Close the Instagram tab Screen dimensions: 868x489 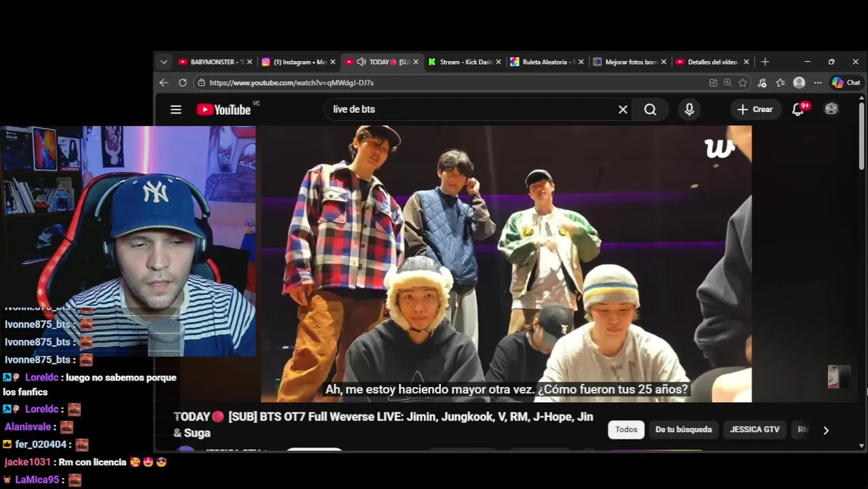333,62
